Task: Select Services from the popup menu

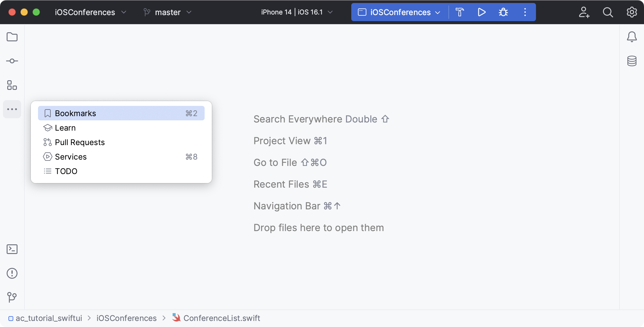Action: coord(121,157)
